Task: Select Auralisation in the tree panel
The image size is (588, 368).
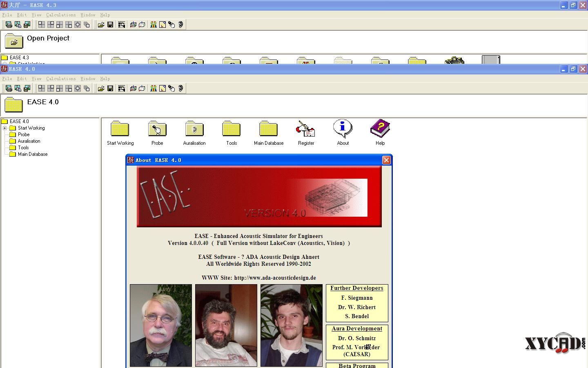Action: 29,141
